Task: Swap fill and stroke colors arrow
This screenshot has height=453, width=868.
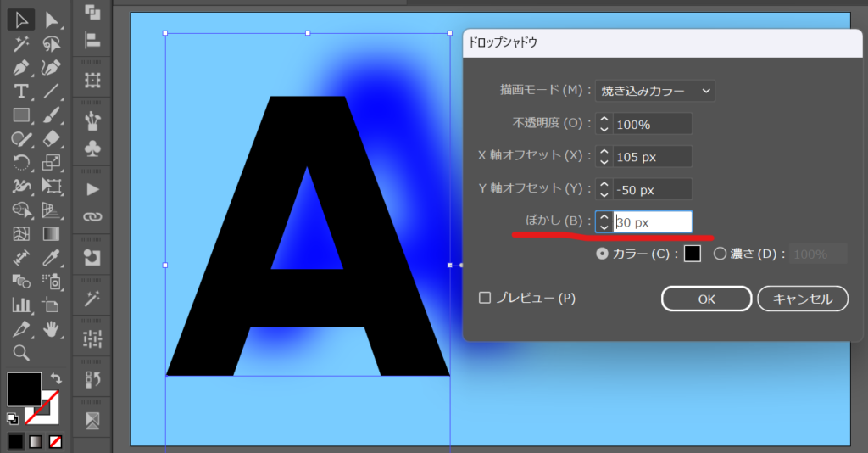Action: tap(56, 379)
